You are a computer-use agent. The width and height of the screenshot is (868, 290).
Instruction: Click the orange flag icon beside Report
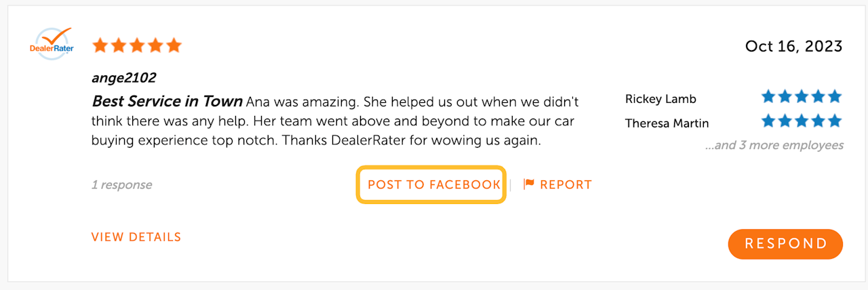(529, 184)
